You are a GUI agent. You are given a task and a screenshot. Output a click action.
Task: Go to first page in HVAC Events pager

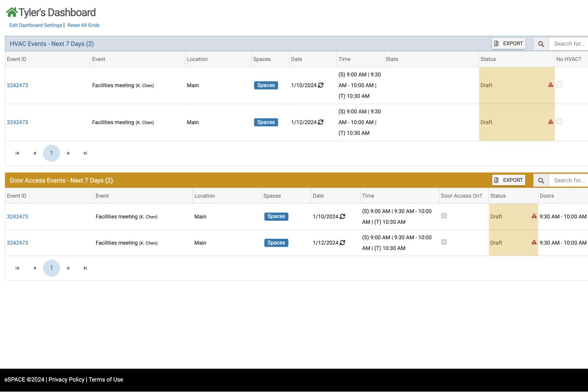[17, 153]
